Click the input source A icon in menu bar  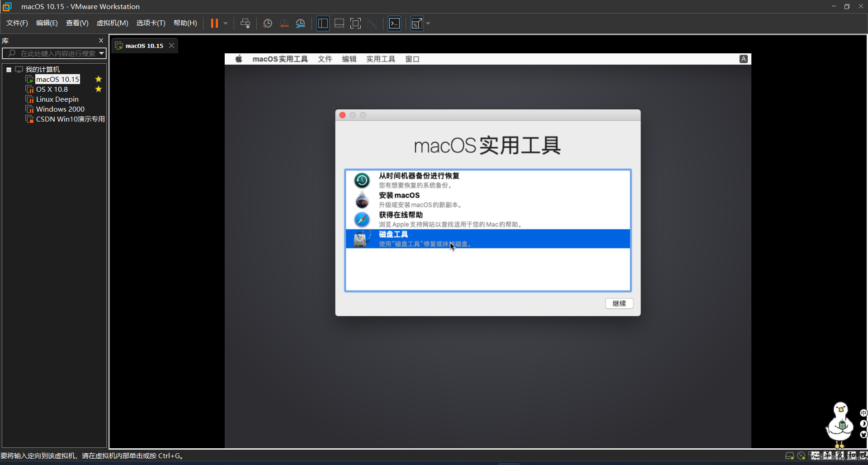(x=743, y=59)
